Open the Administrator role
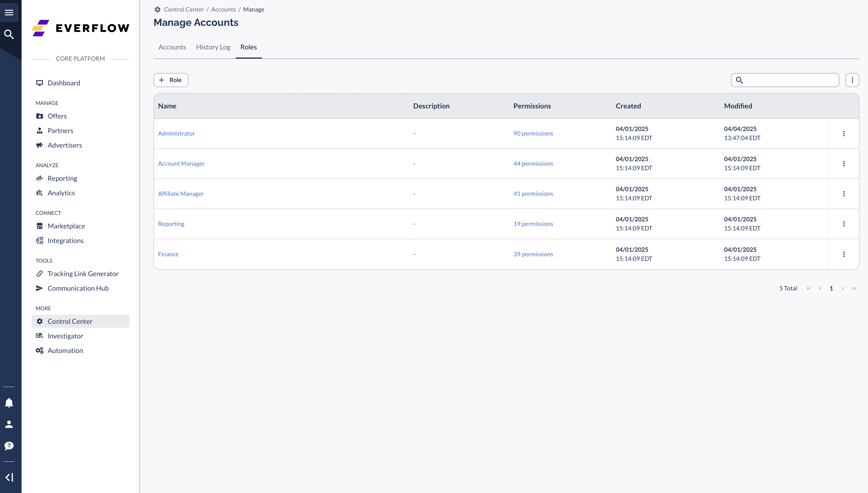Image resolution: width=868 pixels, height=493 pixels. (176, 133)
